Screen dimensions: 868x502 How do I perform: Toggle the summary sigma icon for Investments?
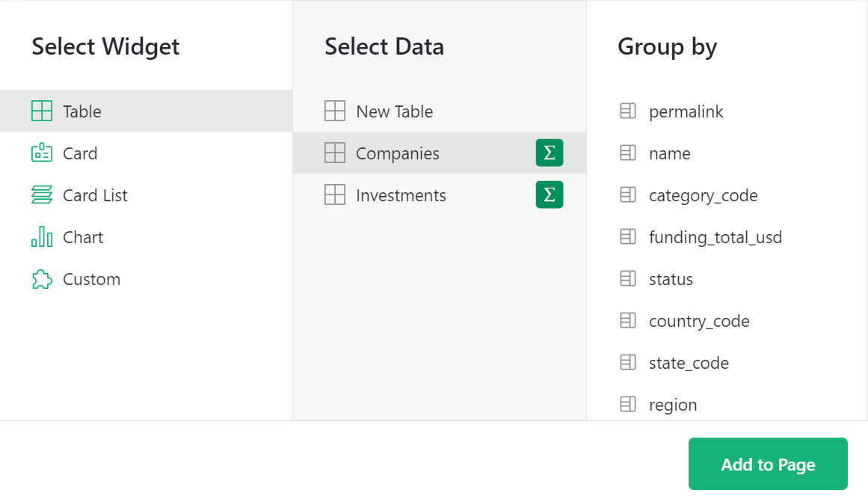point(549,195)
